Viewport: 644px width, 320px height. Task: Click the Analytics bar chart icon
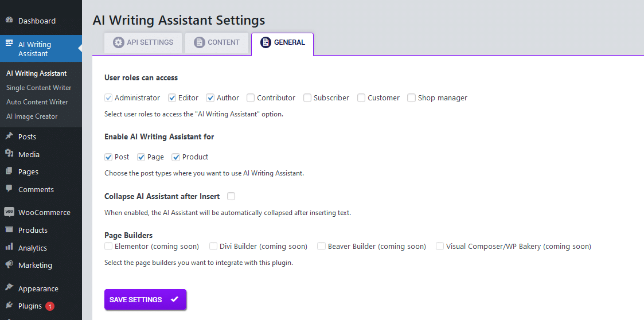pos(9,247)
